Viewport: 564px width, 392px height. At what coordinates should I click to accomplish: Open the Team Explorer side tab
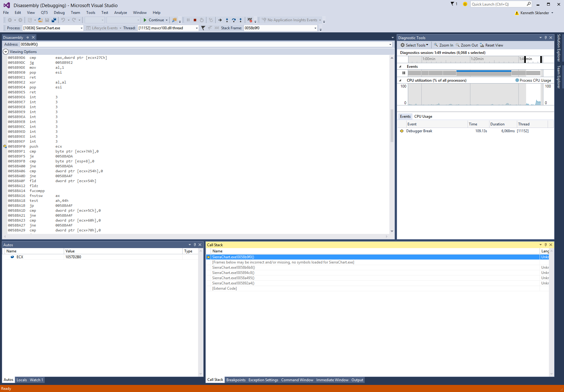click(x=559, y=77)
